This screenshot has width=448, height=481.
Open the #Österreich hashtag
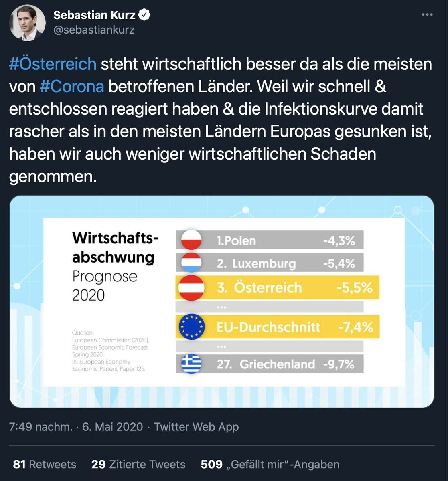click(x=53, y=64)
